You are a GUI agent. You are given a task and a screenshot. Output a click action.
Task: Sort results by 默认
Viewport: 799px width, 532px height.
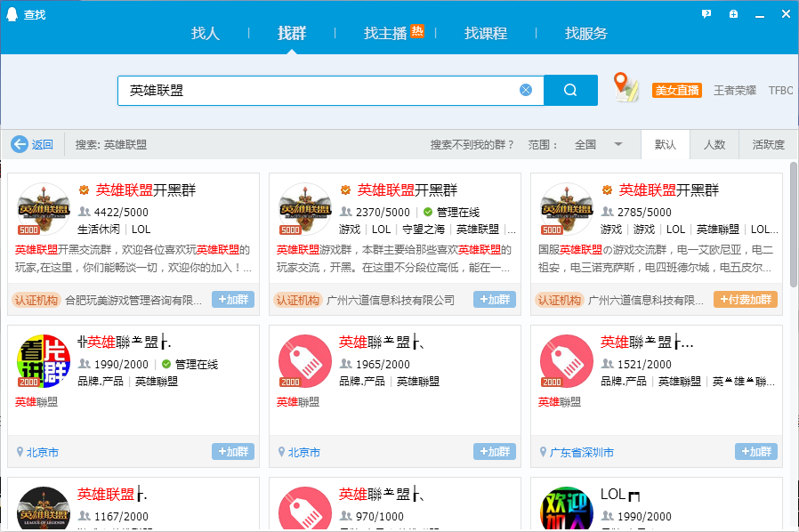click(666, 145)
